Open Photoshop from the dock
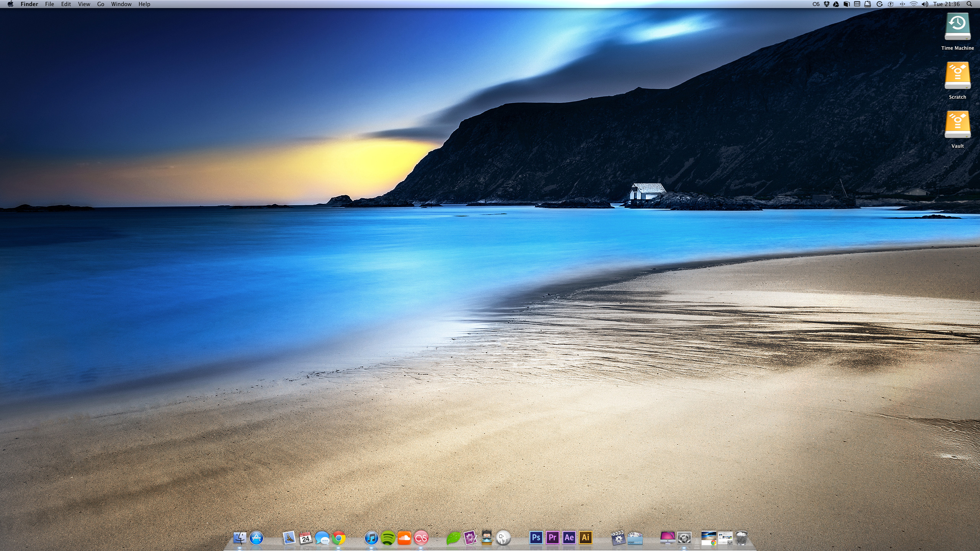 (x=536, y=538)
